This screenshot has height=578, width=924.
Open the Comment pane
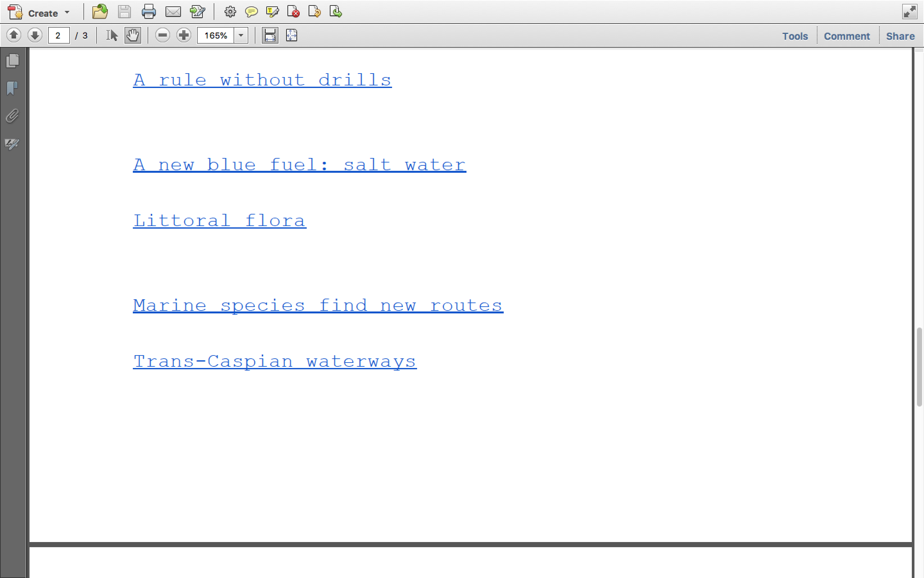[846, 36]
